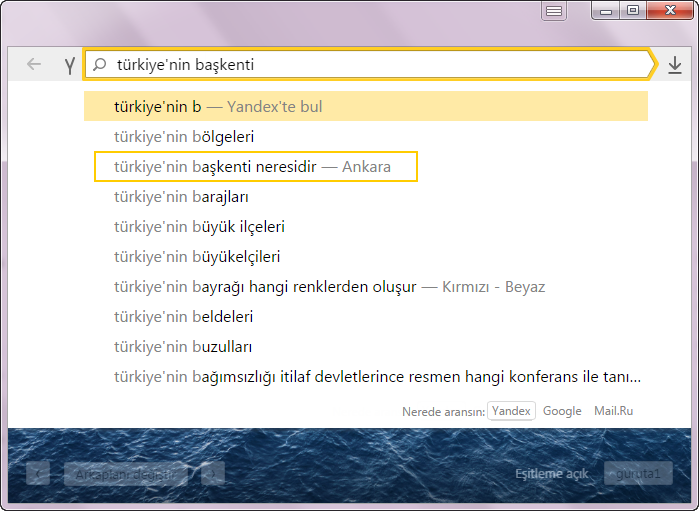Select the suggestion "türkiye'nin barajları"
Viewport: 699px width, 511px height.
(366, 197)
